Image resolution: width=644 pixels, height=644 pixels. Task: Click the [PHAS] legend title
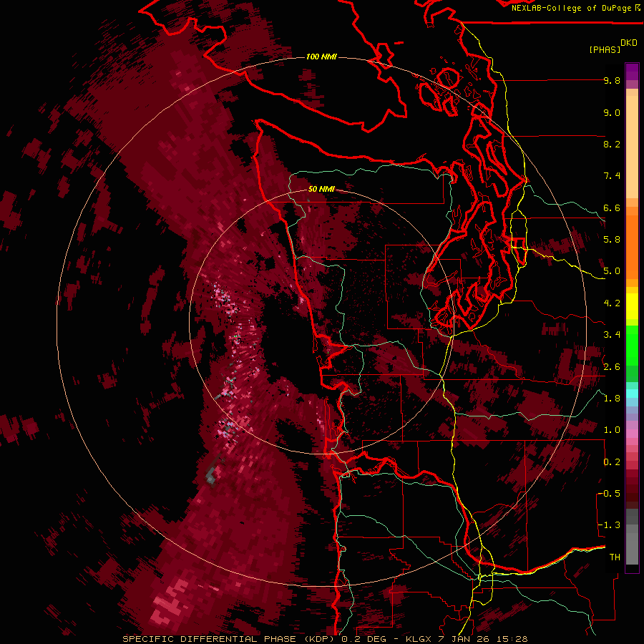click(x=605, y=50)
